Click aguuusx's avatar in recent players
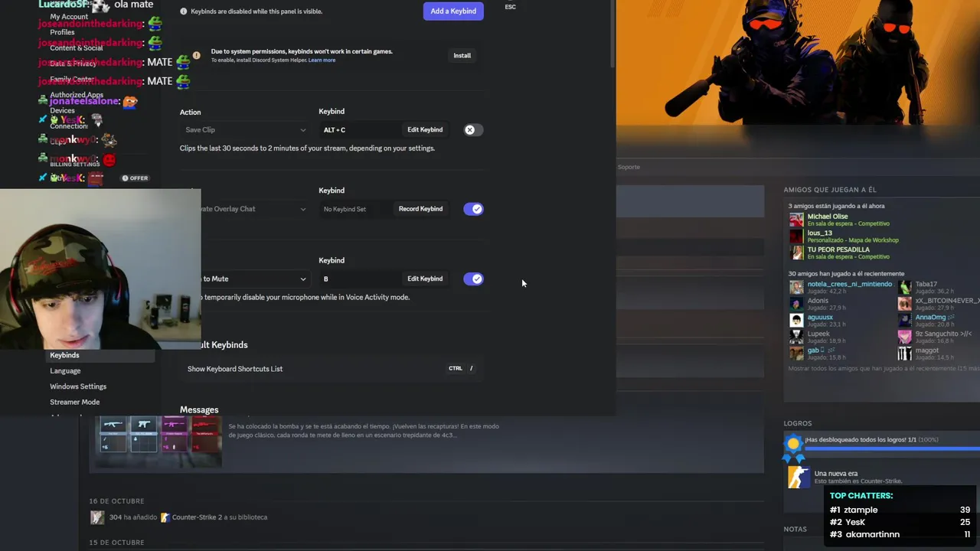980x551 pixels. pyautogui.click(x=796, y=321)
